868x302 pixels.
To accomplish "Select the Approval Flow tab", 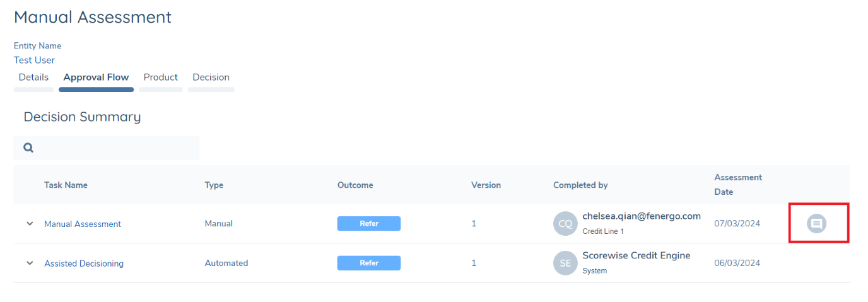I will click(x=96, y=78).
